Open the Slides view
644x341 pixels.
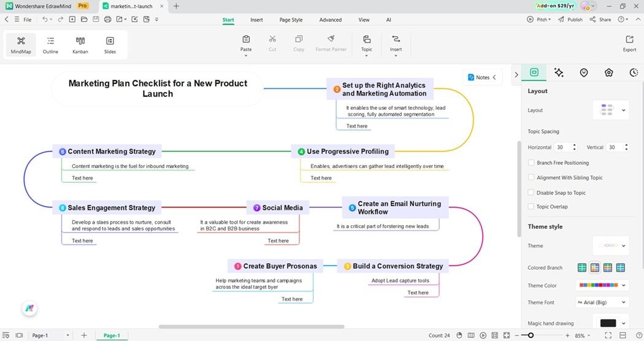tap(110, 45)
